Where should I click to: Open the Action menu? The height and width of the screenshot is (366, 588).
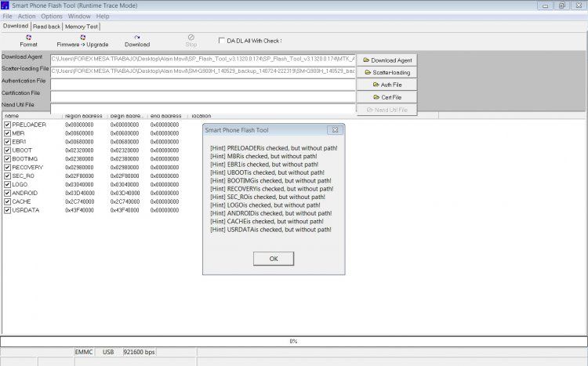tap(27, 16)
